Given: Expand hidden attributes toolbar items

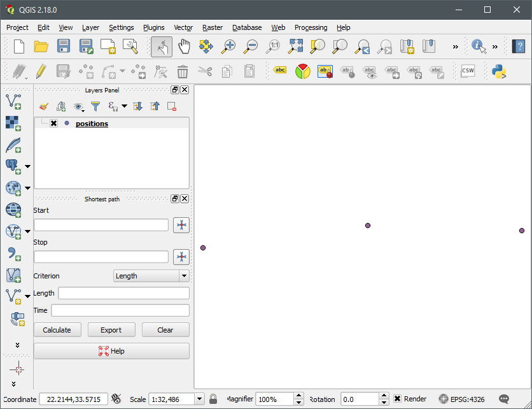Looking at the screenshot, I should click(x=495, y=47).
